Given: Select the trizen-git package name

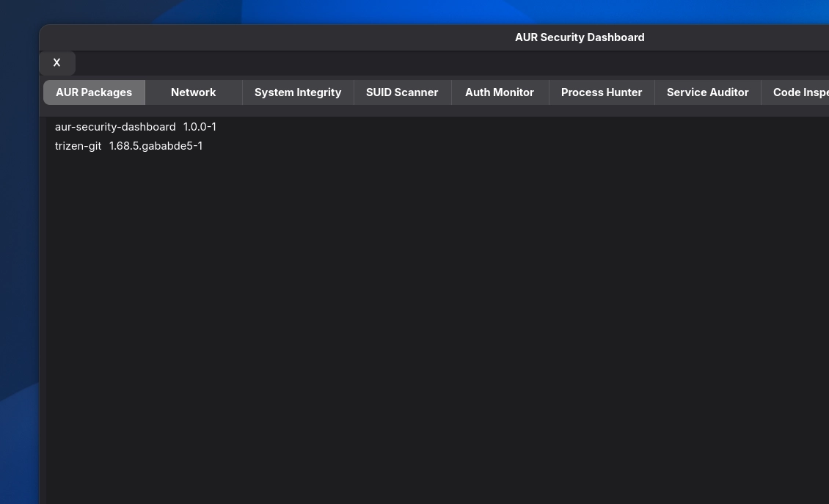Looking at the screenshot, I should click(78, 146).
